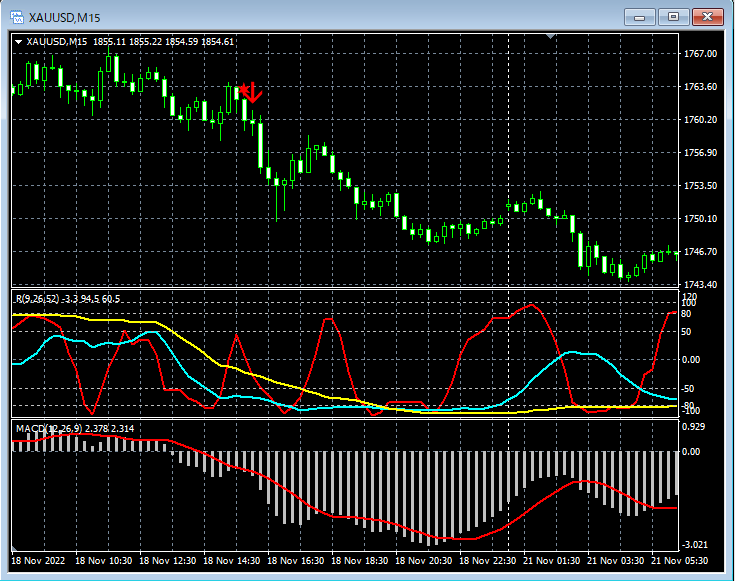Image resolution: width=736 pixels, height=581 pixels.
Task: Close the XAUUSD,M15 chart window
Action: pos(707,17)
